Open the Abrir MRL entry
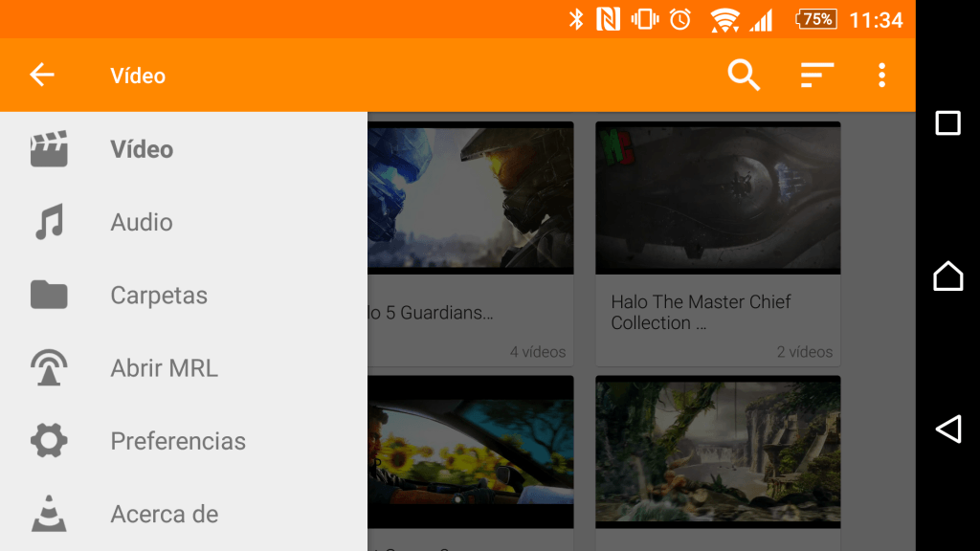980x551 pixels. pyautogui.click(x=163, y=367)
